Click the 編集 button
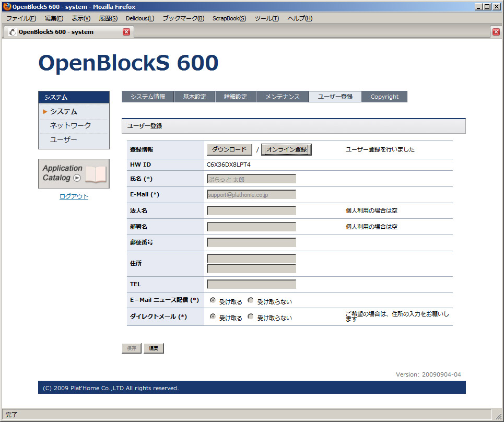Image resolution: width=504 pixels, height=422 pixels. click(x=154, y=348)
